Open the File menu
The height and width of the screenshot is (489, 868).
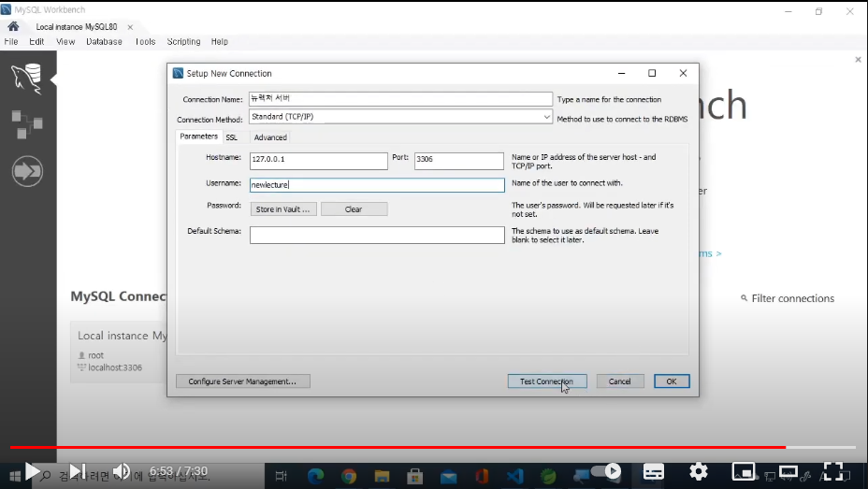coord(11,41)
